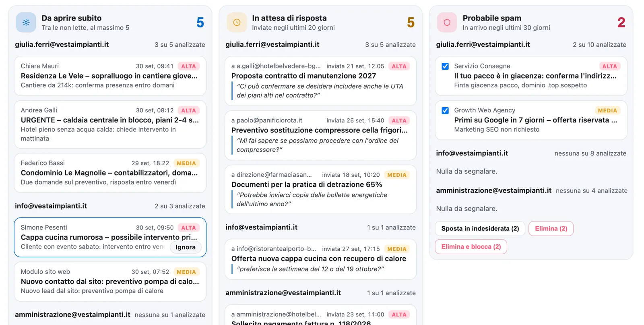Click the count 5 in In attesa di risposta
The image size is (644, 325).
411,23
